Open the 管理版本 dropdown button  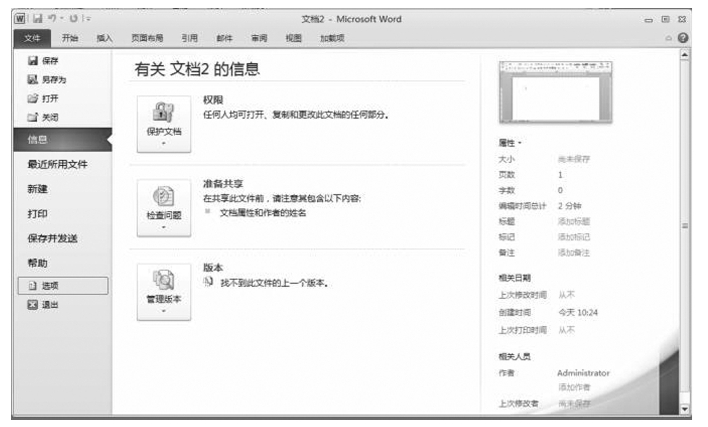click(x=164, y=292)
